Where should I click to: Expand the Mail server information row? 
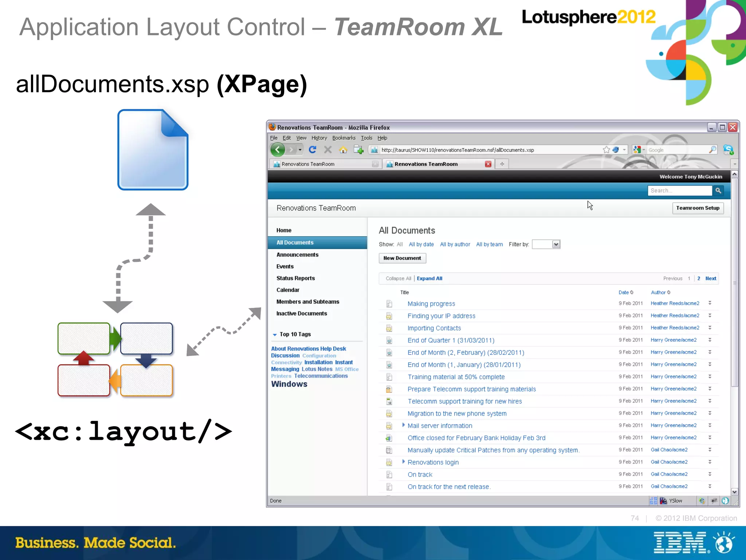click(403, 425)
